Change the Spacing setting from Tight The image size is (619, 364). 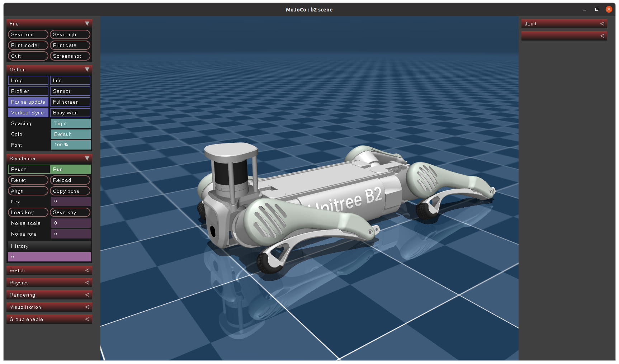(71, 123)
